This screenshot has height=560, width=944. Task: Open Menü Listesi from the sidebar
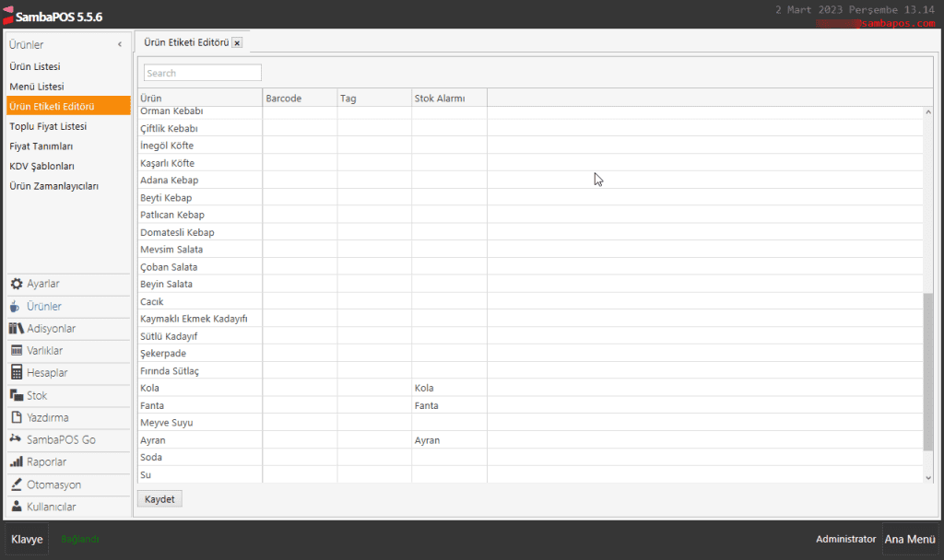(37, 87)
